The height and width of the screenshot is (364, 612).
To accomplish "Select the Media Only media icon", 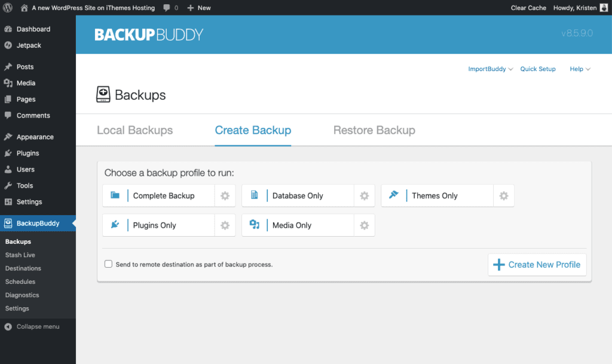I will [x=254, y=225].
